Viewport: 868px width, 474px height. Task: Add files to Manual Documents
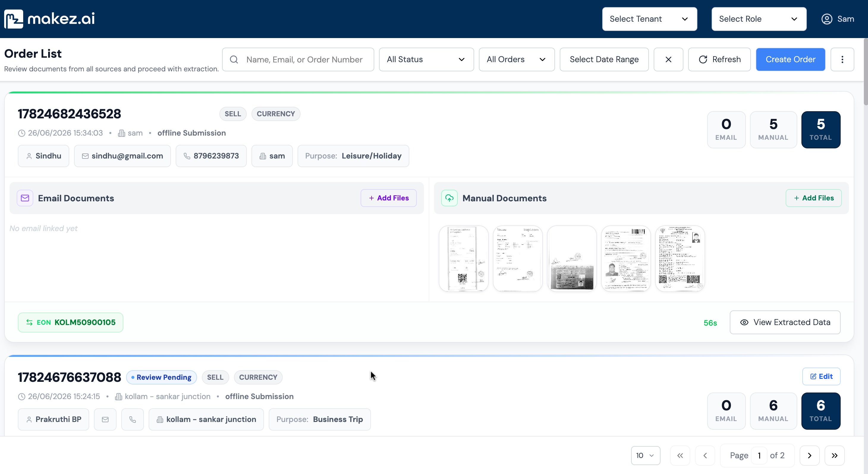click(813, 198)
